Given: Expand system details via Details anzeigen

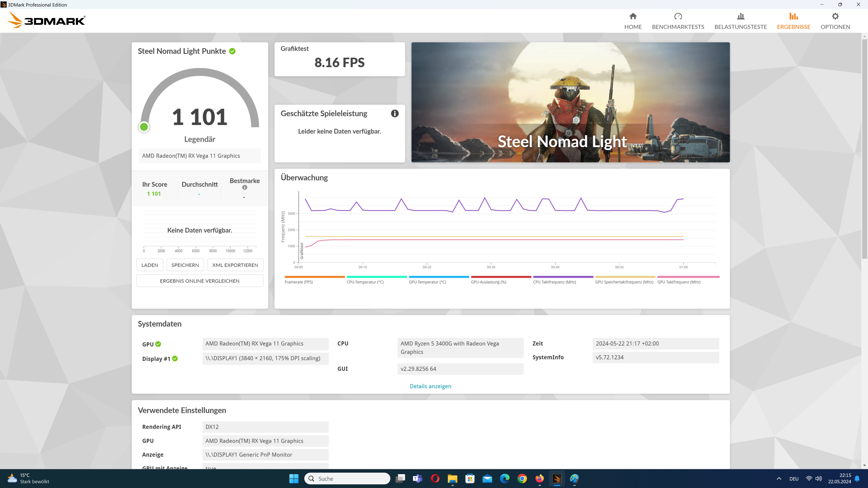Looking at the screenshot, I should click(430, 386).
